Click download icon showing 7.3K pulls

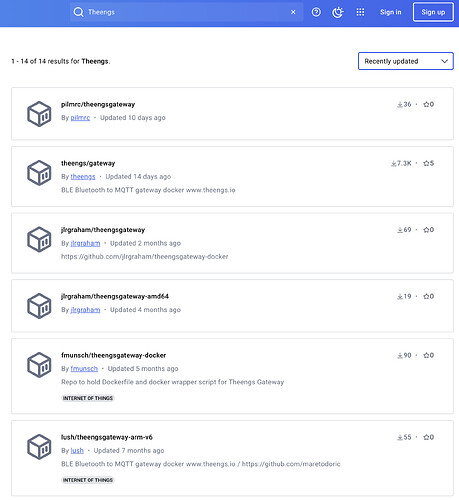pyautogui.click(x=394, y=163)
